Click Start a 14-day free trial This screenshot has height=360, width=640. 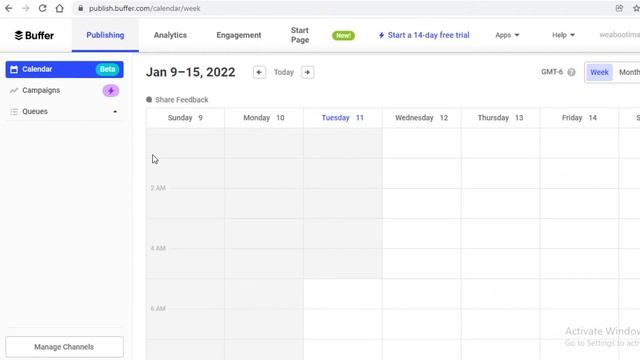[x=424, y=35]
